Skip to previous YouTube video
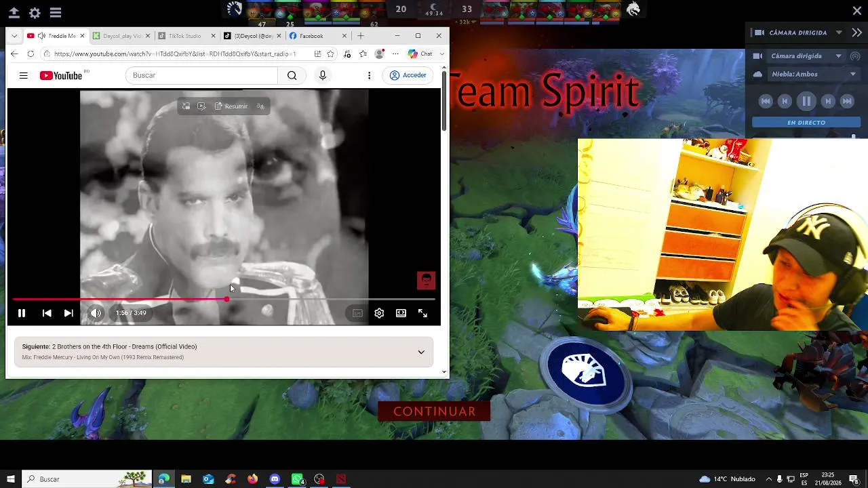The image size is (868, 488). tap(47, 313)
